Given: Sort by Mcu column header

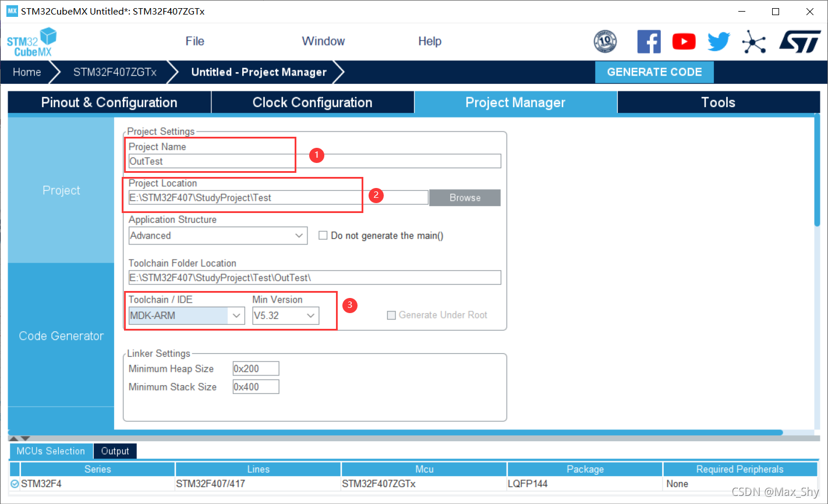Looking at the screenshot, I should pos(424,469).
